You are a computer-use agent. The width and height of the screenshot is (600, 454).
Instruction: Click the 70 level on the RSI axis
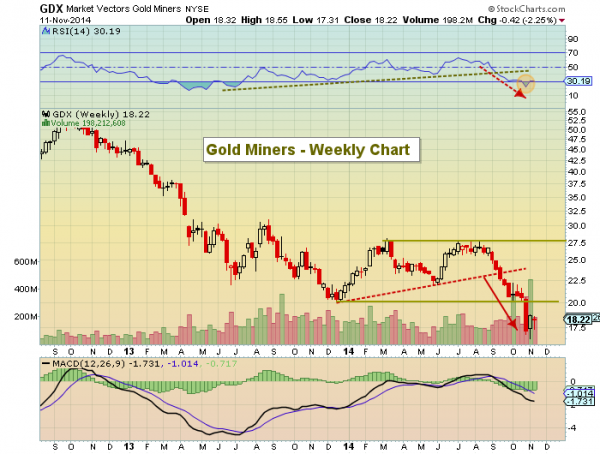(x=573, y=53)
